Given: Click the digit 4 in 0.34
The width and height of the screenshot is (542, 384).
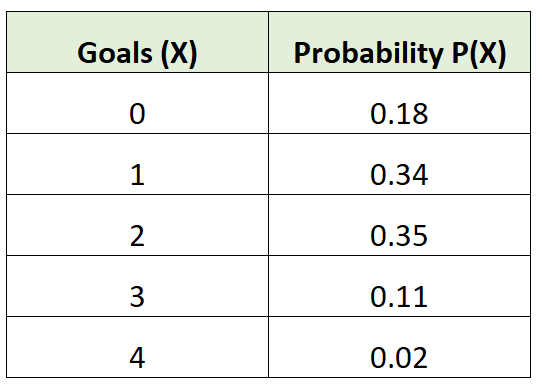Looking at the screenshot, I should tap(420, 175).
